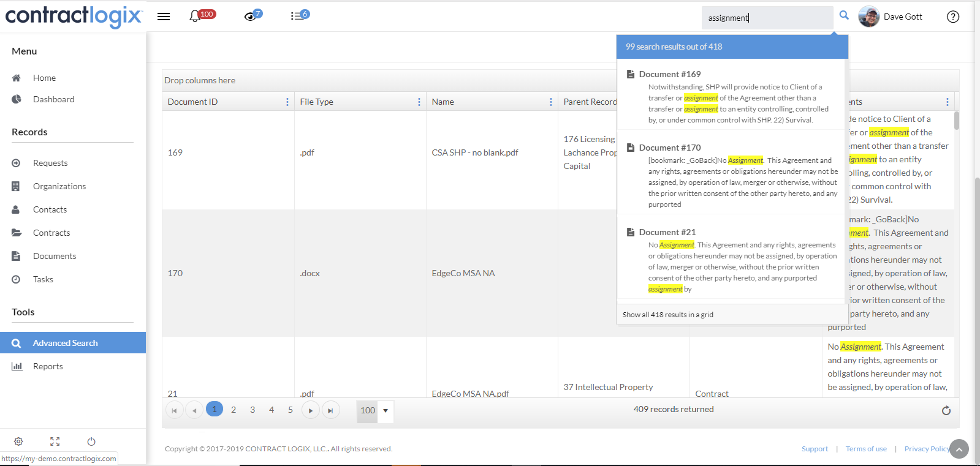Click the Privacy Policy footer link
Viewport: 980px width, 466px height.
(x=927, y=449)
